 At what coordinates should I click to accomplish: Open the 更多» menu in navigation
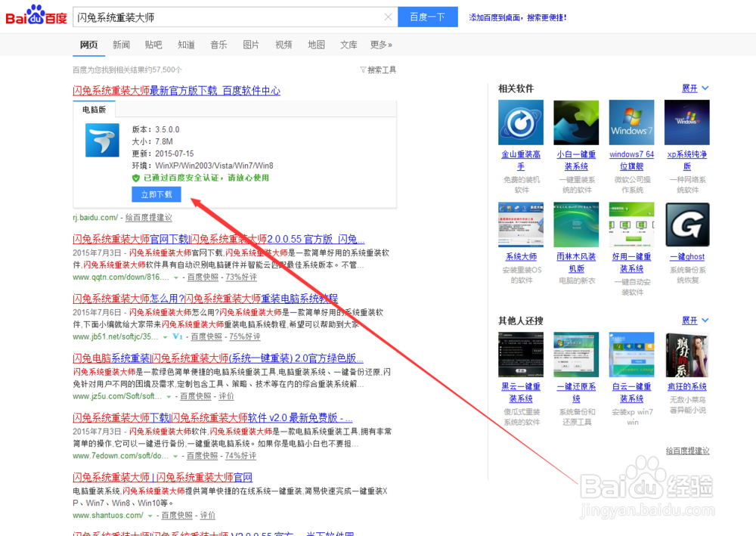pyautogui.click(x=381, y=45)
